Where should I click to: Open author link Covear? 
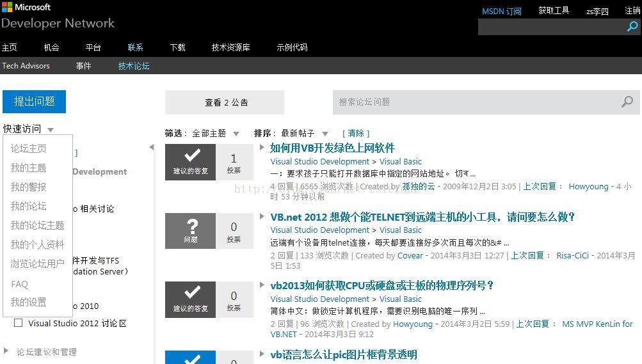click(x=410, y=256)
